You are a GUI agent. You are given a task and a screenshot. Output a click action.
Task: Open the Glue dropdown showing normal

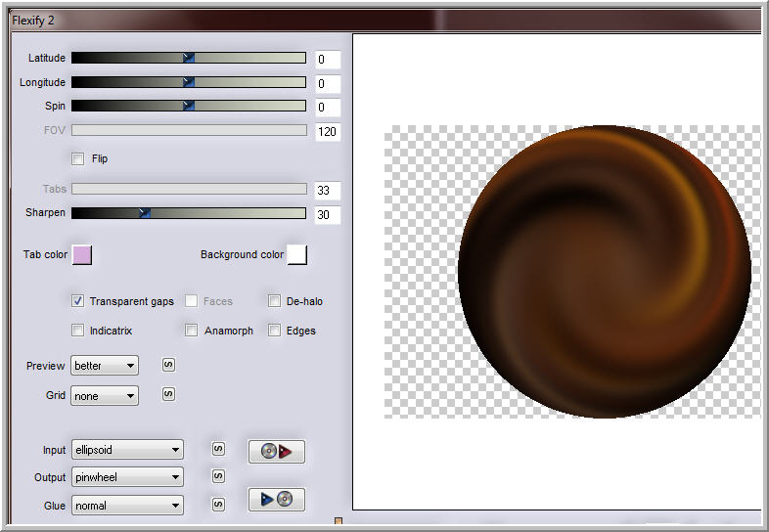(127, 506)
